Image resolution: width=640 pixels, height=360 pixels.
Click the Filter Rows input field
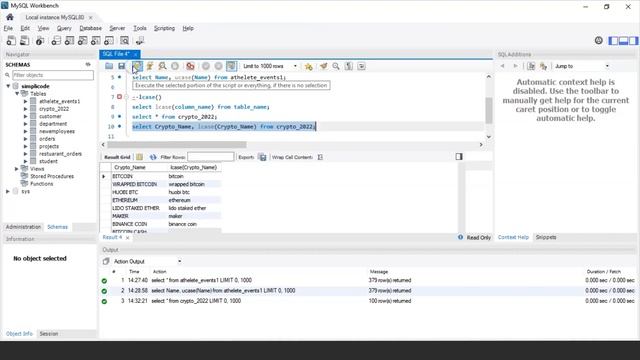[x=211, y=157]
